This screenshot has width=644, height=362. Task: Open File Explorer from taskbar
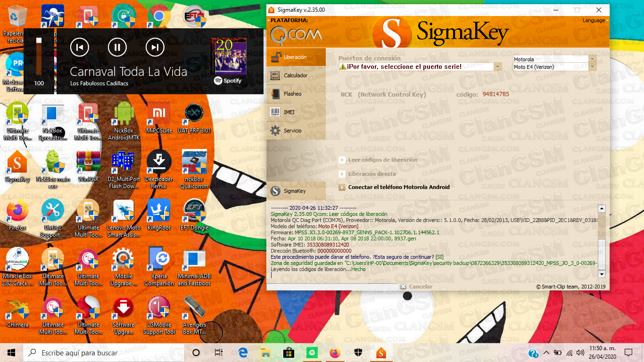pyautogui.click(x=265, y=353)
